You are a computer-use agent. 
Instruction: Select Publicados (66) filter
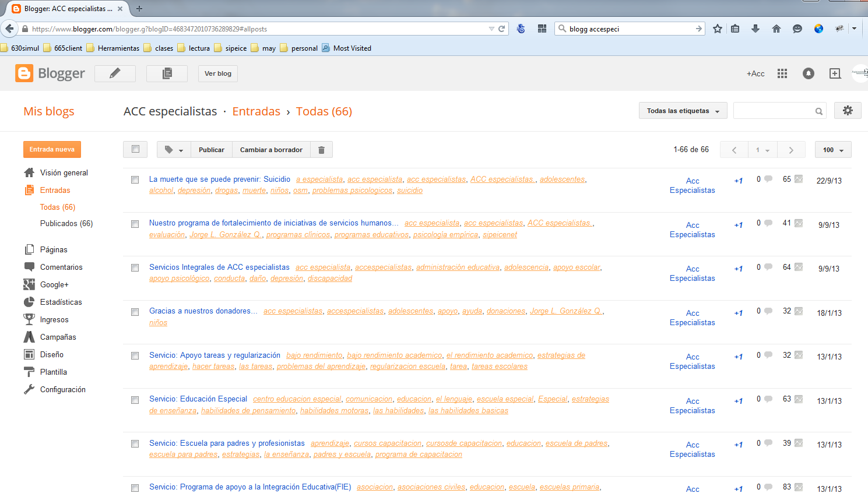[66, 223]
